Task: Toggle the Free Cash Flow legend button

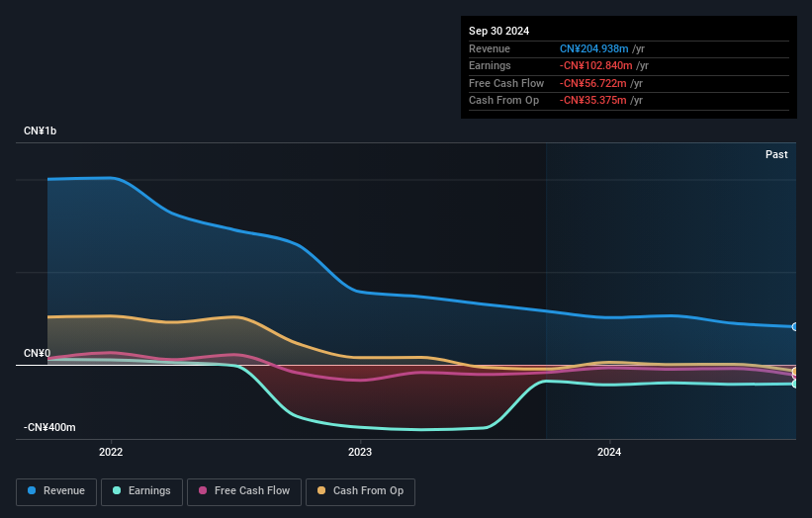Action: pyautogui.click(x=244, y=491)
